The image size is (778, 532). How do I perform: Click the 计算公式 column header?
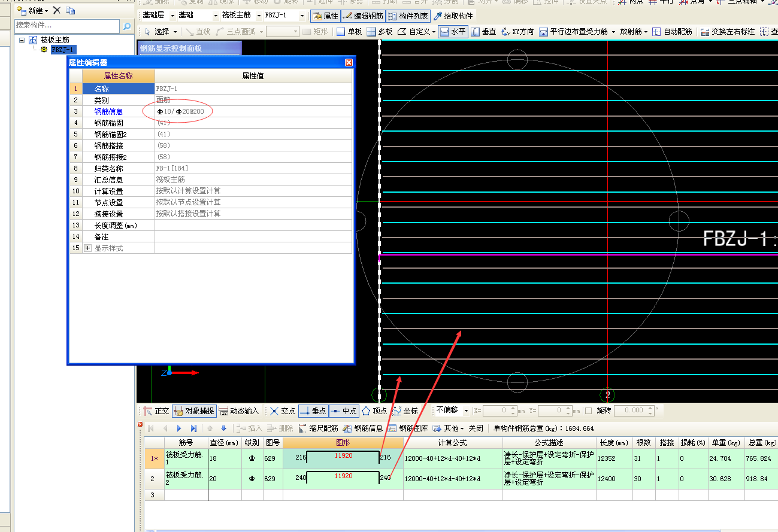point(453,443)
